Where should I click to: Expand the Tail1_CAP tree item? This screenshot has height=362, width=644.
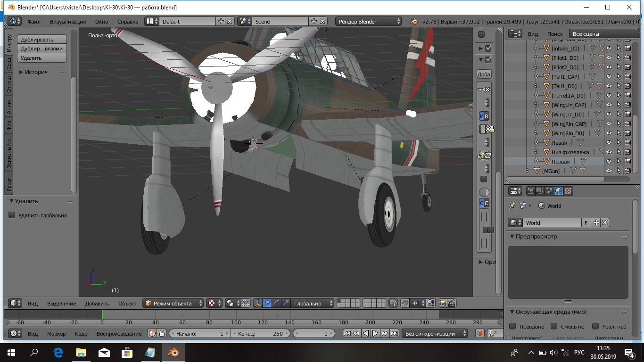tap(536, 76)
